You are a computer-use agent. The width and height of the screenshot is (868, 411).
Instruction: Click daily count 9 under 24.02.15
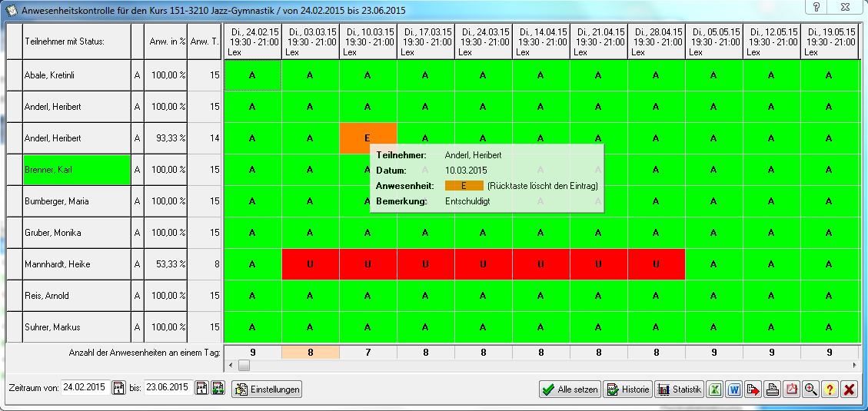pyautogui.click(x=252, y=352)
